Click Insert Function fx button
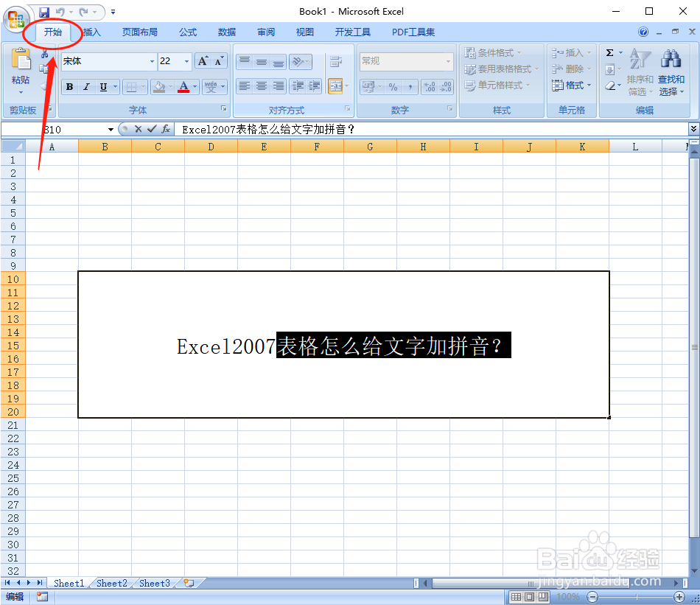700x605 pixels. pyautogui.click(x=166, y=129)
